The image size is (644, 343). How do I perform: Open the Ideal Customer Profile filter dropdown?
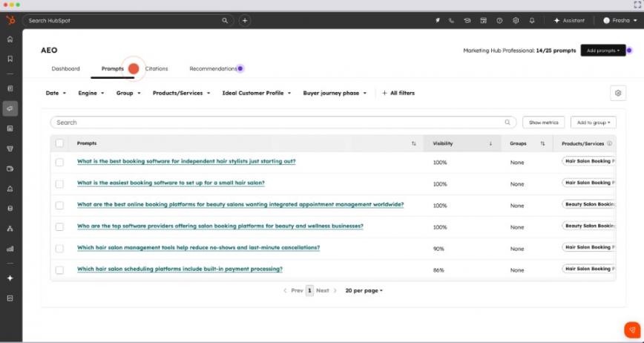tap(256, 94)
